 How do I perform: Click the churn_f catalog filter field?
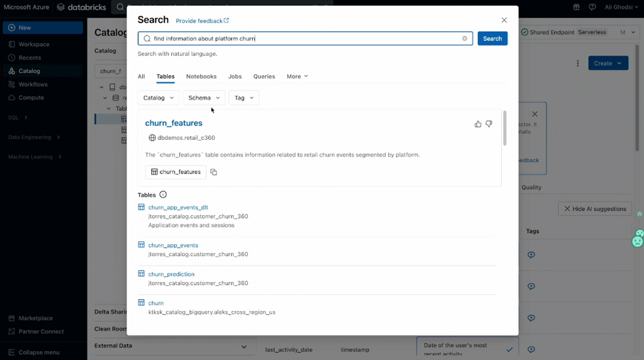[x=111, y=70]
